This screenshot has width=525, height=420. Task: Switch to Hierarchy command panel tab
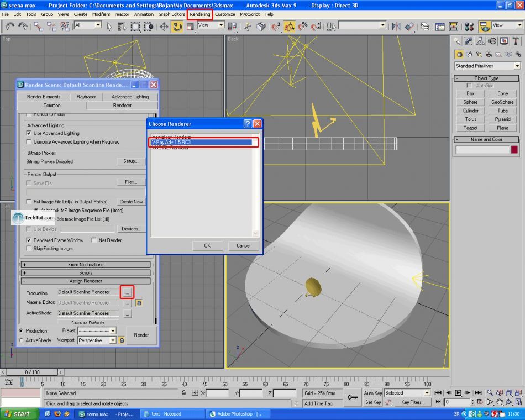coord(480,41)
